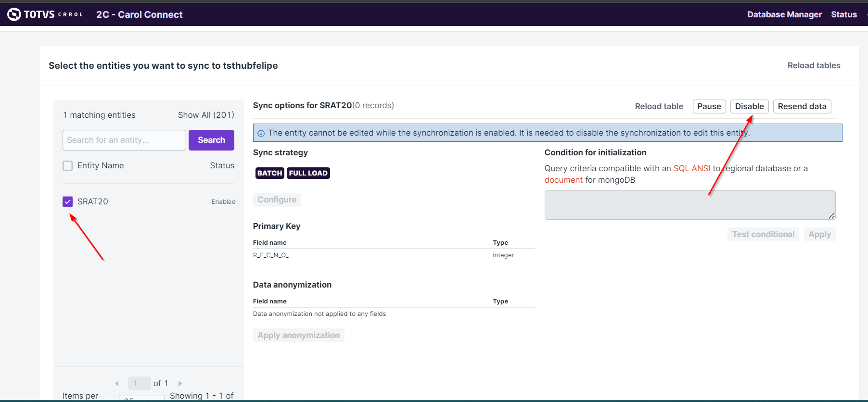Image resolution: width=868 pixels, height=402 pixels.
Task: Click the FULL LOAD strategy badge
Action: click(308, 173)
